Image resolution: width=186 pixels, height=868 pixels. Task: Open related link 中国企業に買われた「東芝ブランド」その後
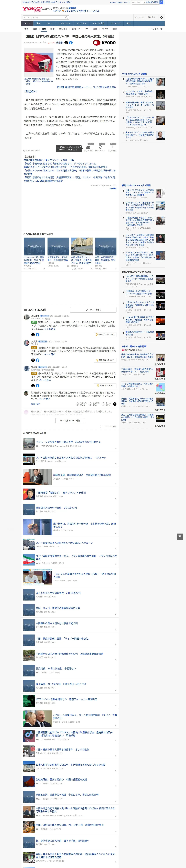(x=49, y=160)
